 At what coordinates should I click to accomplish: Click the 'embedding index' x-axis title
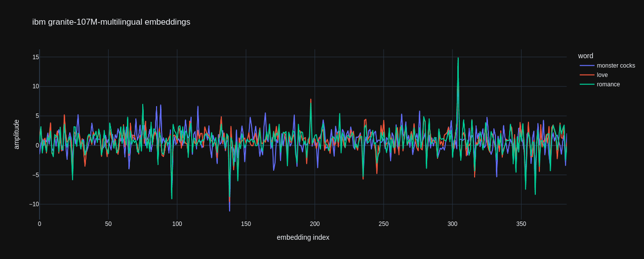[303, 237]
